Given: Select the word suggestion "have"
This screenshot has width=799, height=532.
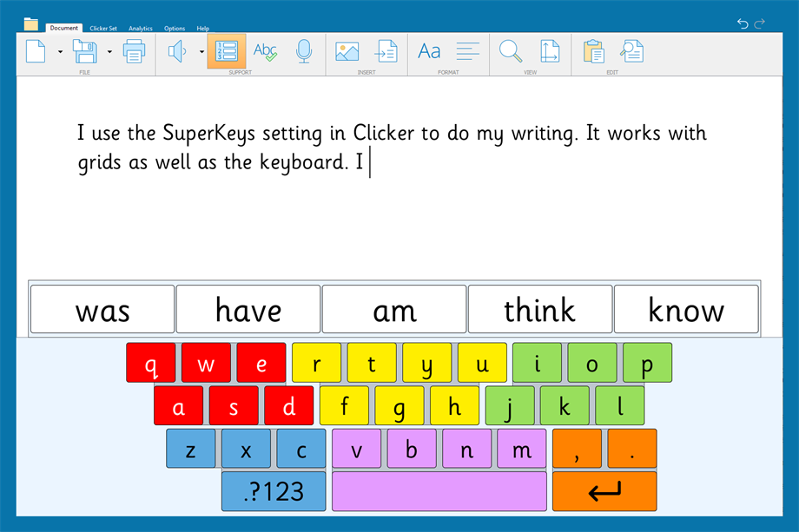Looking at the screenshot, I should pyautogui.click(x=248, y=310).
